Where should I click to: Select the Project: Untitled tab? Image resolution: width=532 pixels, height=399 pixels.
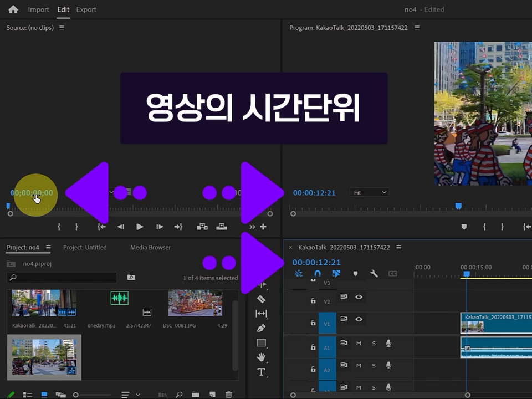click(x=85, y=247)
